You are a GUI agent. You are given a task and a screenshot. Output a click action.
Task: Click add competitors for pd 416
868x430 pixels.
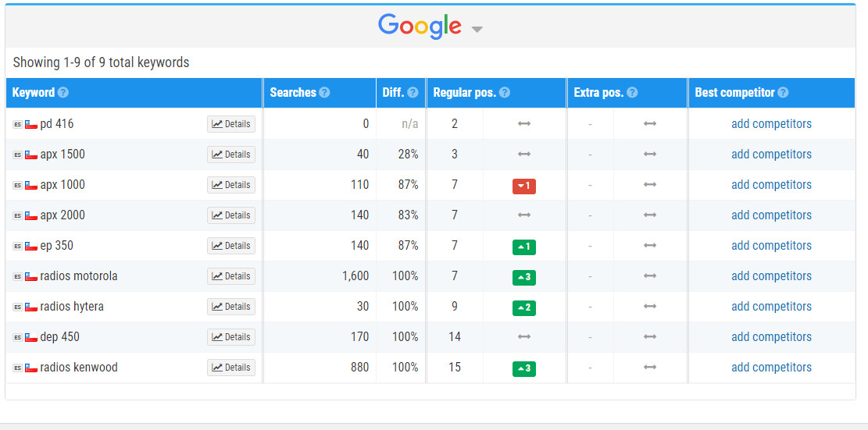pos(771,124)
